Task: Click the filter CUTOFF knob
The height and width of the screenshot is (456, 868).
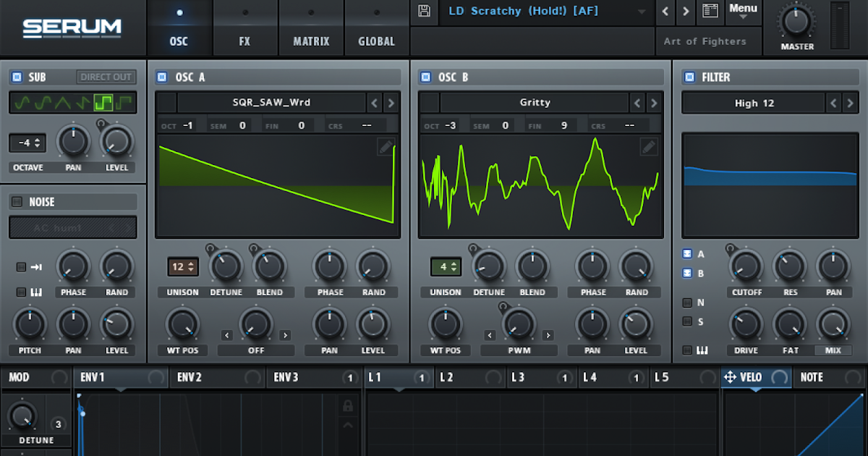Action: (746, 266)
